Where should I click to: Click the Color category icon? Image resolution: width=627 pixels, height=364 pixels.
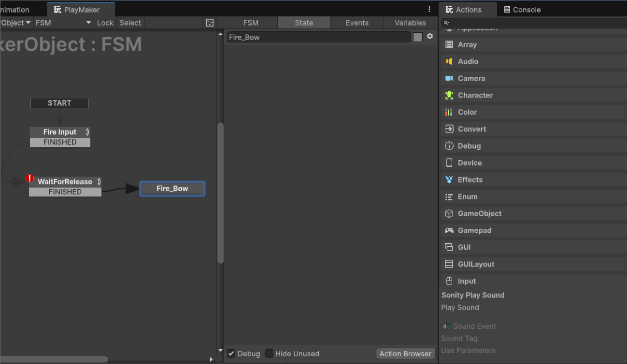pyautogui.click(x=449, y=112)
